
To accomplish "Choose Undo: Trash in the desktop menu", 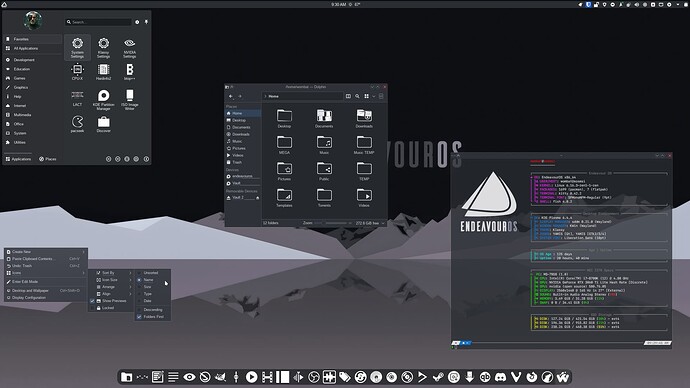I will [45, 266].
